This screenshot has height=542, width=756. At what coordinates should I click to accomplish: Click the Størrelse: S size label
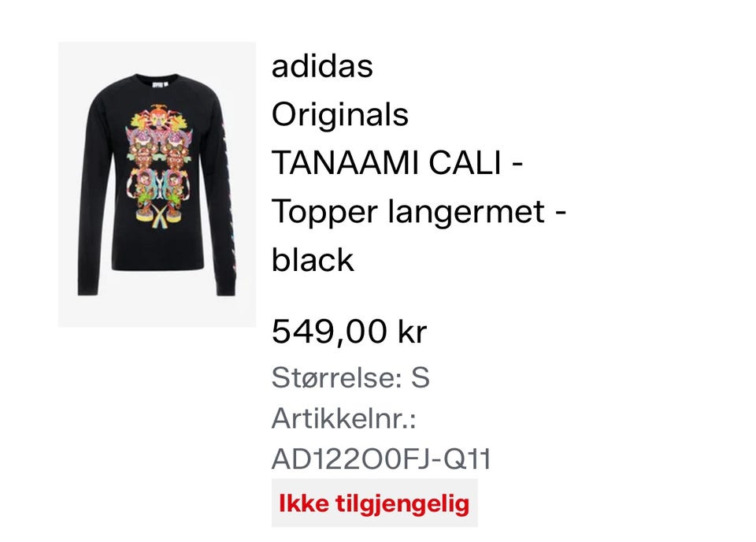[x=350, y=377]
